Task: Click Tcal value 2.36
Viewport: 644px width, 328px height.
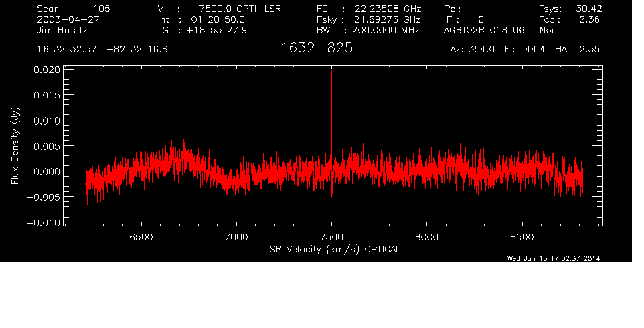Action: tap(589, 19)
